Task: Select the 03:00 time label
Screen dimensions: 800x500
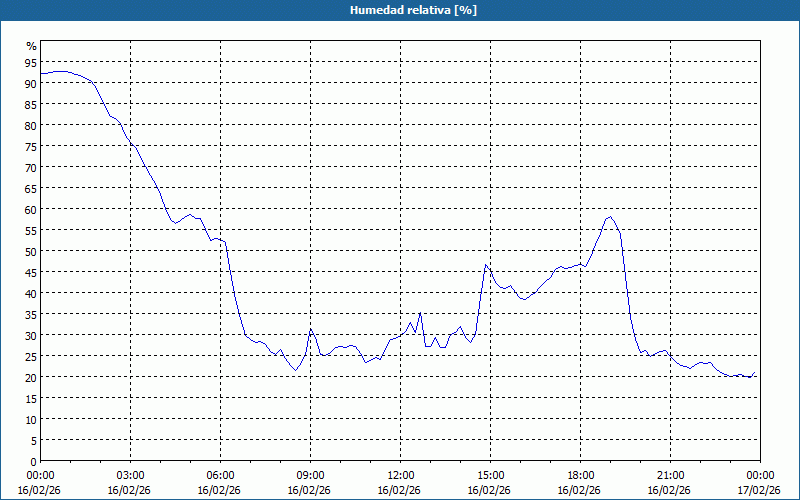Action: pyautogui.click(x=130, y=475)
